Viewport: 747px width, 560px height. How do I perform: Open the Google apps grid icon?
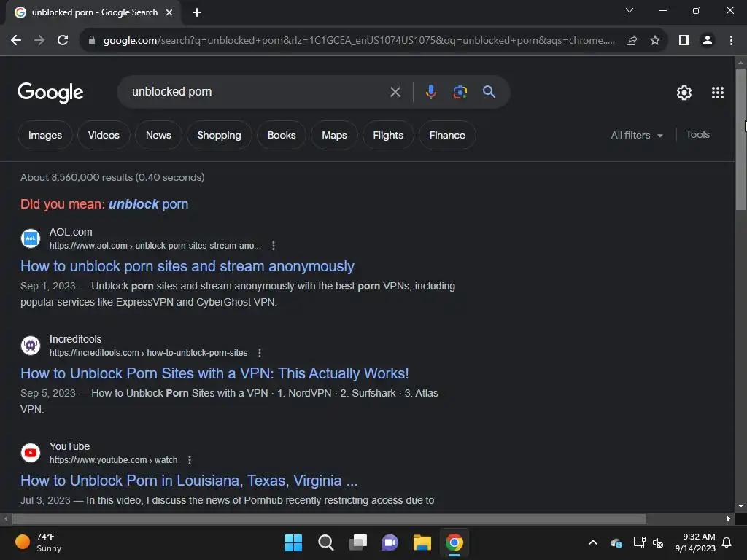[x=718, y=93]
